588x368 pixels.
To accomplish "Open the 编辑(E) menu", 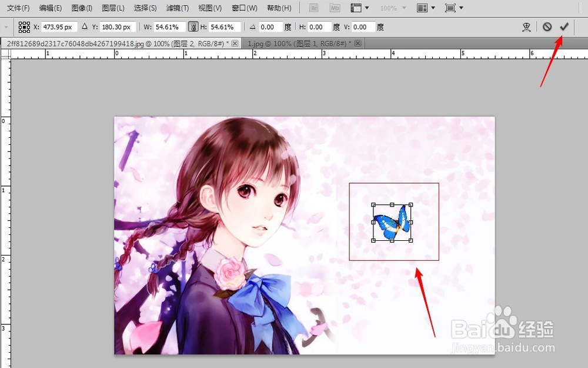I will [50, 8].
